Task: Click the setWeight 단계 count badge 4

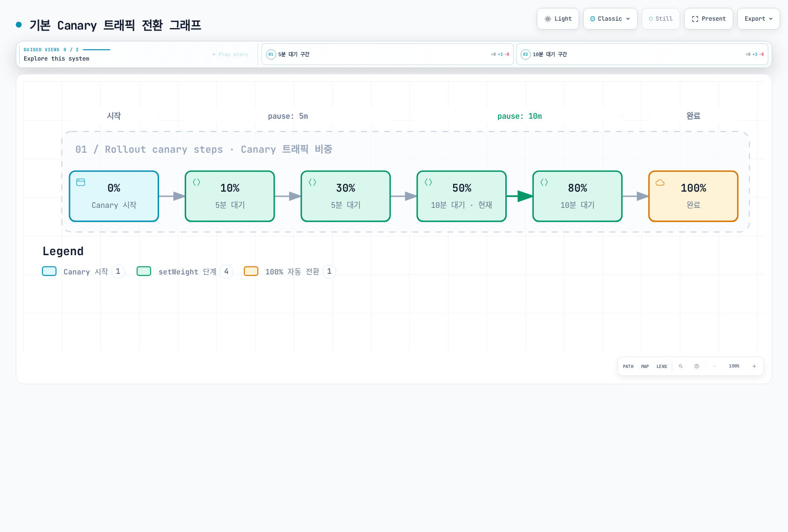Action: [226, 271]
